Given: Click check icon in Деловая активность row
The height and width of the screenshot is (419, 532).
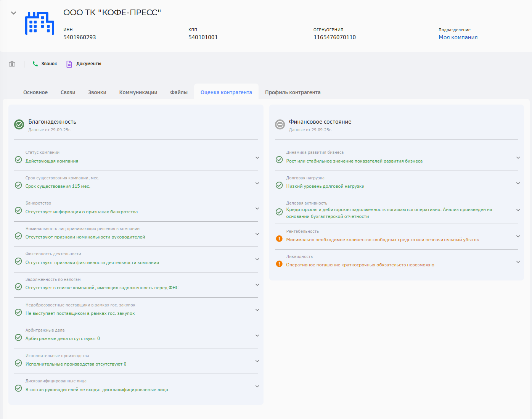Looking at the screenshot, I should point(279,212).
